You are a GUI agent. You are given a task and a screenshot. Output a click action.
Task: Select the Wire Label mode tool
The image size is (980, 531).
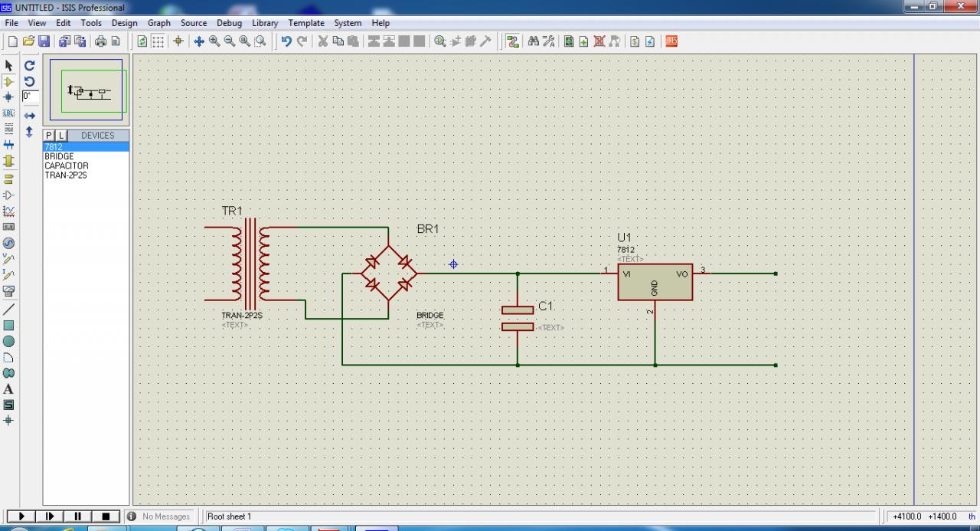[x=9, y=113]
